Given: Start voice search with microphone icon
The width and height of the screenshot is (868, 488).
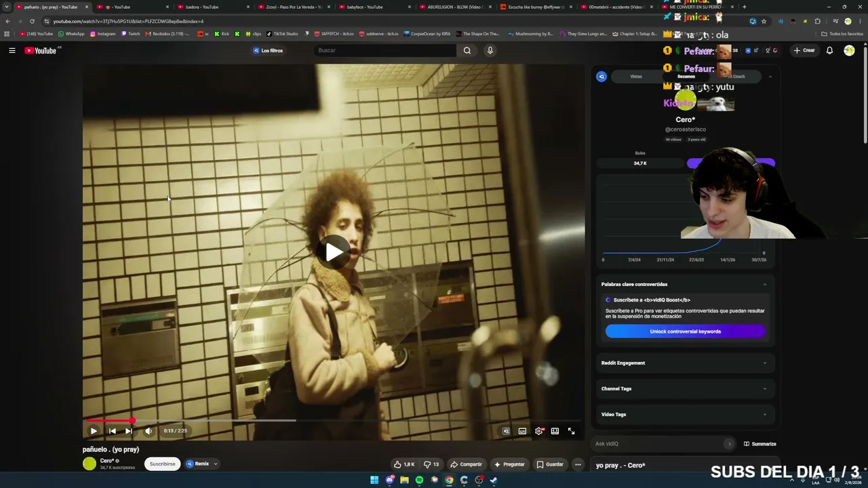Looking at the screenshot, I should (490, 50).
